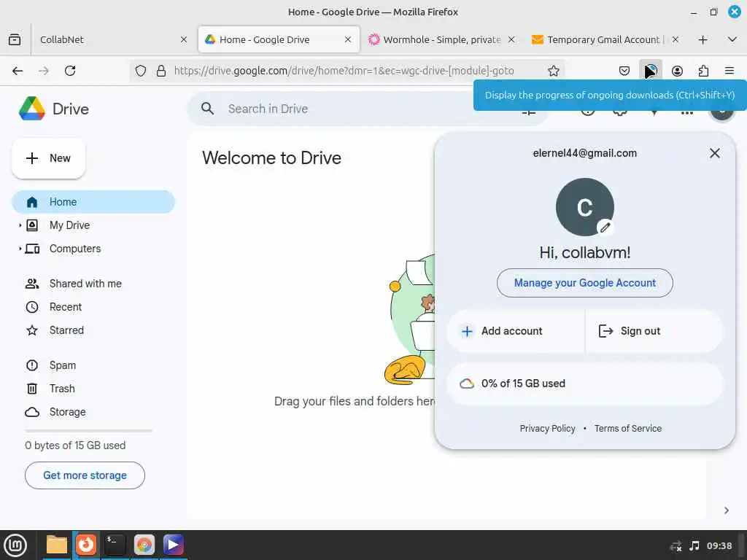This screenshot has height=560, width=747.
Task: Click the 09:38 clock in the taskbar
Action: [x=719, y=545]
